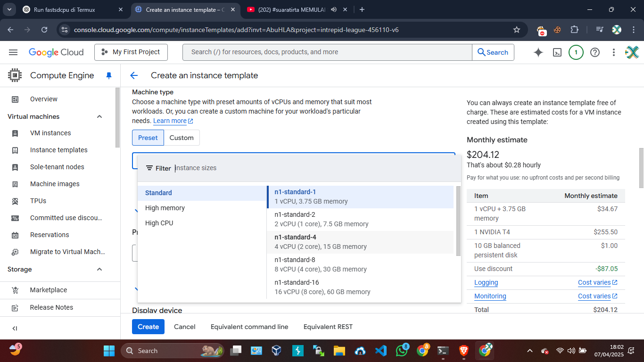Viewport: 644px width, 362px height.
Task: Choose the n1-standard-16 machine type
Action: coord(360,287)
